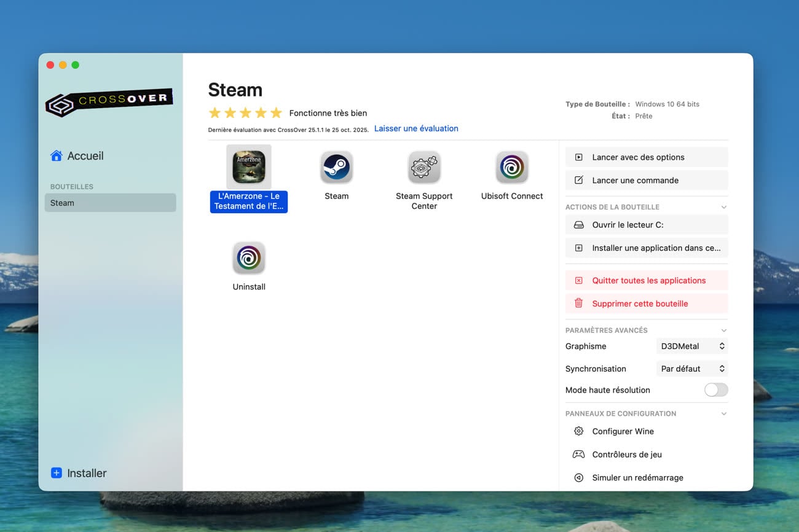Collapse the Panneaux de configuration section
The image size is (799, 532).
tap(723, 414)
